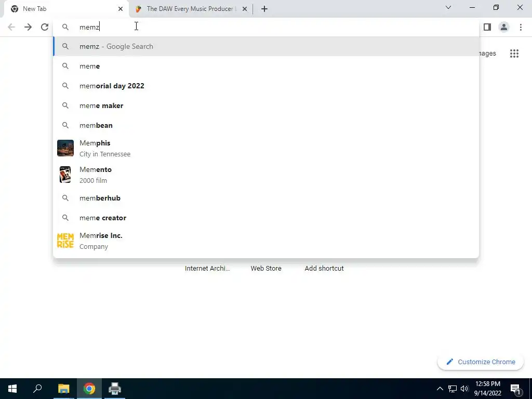Image resolution: width=532 pixels, height=399 pixels.
Task: Reload the page with refresh icon
Action: 45,27
